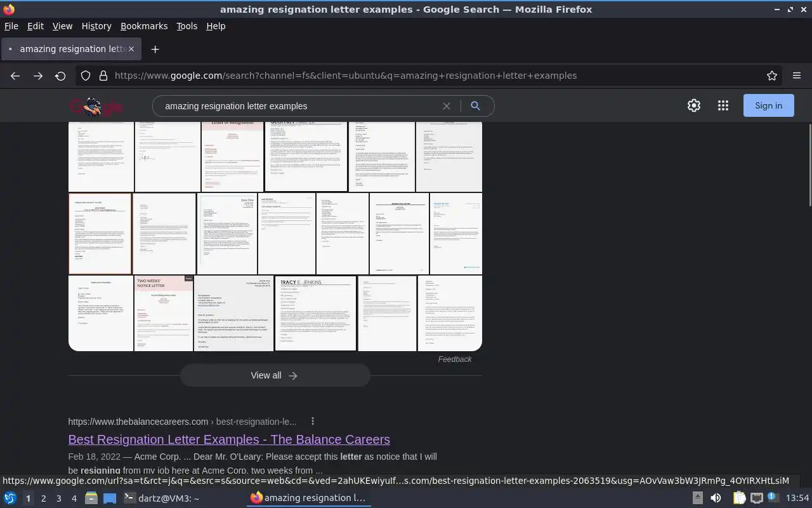Click the show desktop icon in the taskbar
This screenshot has height=508, width=812.
pos(110,498)
